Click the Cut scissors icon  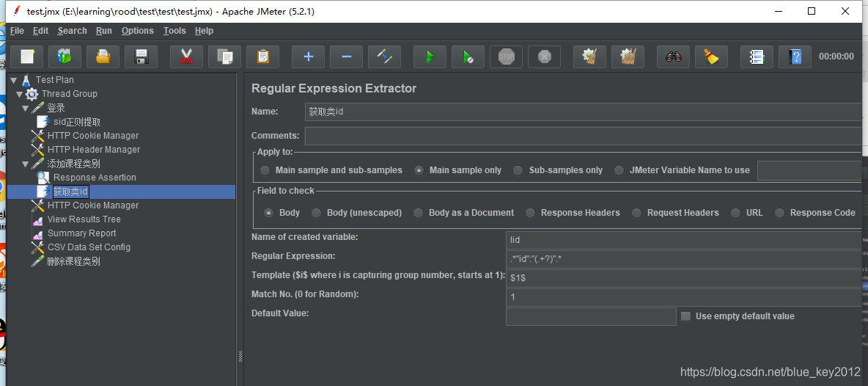(x=186, y=57)
